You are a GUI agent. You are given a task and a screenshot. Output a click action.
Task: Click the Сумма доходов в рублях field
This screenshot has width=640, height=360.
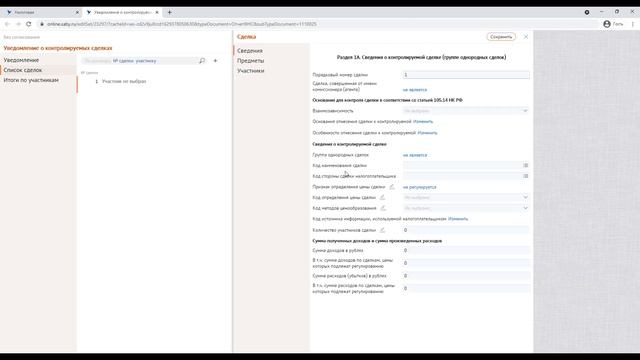coord(466,250)
